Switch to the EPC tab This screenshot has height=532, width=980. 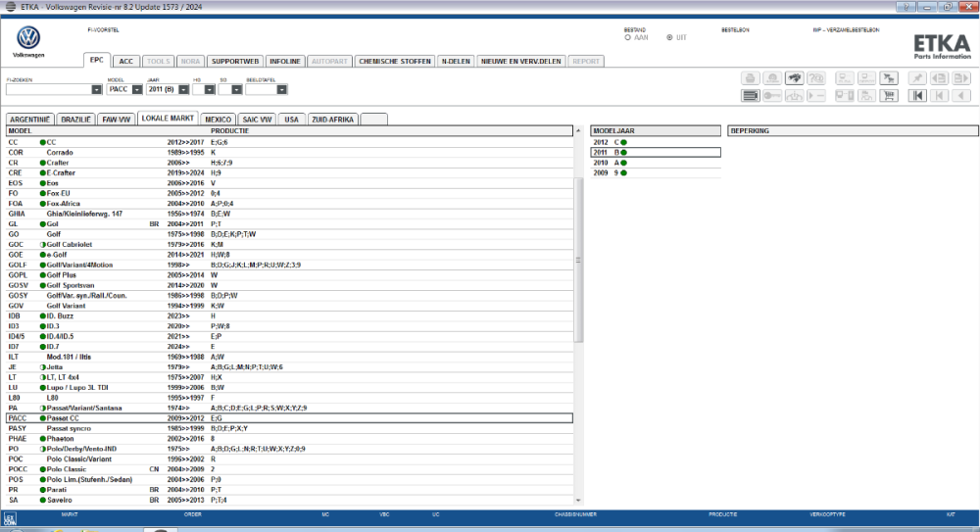click(97, 60)
